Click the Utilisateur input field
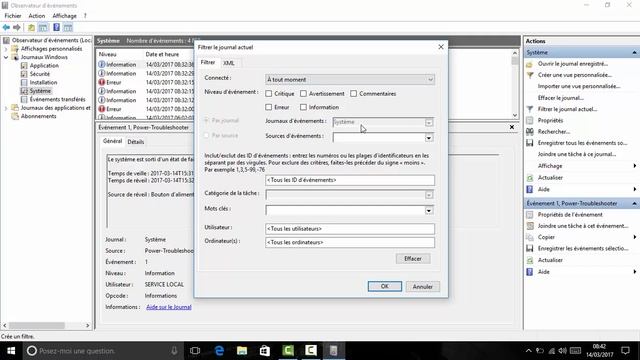 350,229
